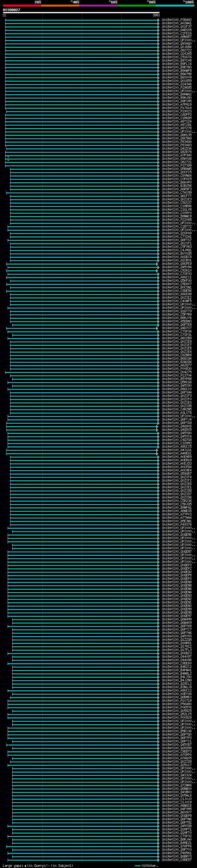
Task: Select the label UniRef100_Q6PTJ4
Action: point(177,419)
